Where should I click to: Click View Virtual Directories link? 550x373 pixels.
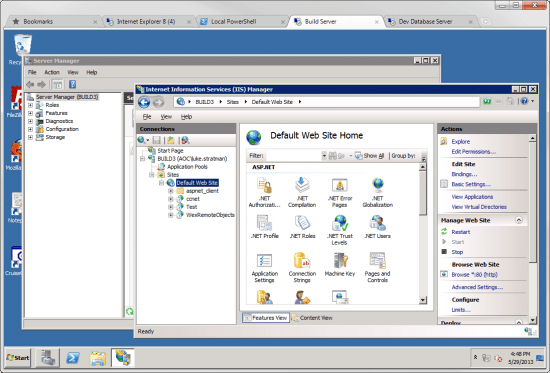click(479, 207)
